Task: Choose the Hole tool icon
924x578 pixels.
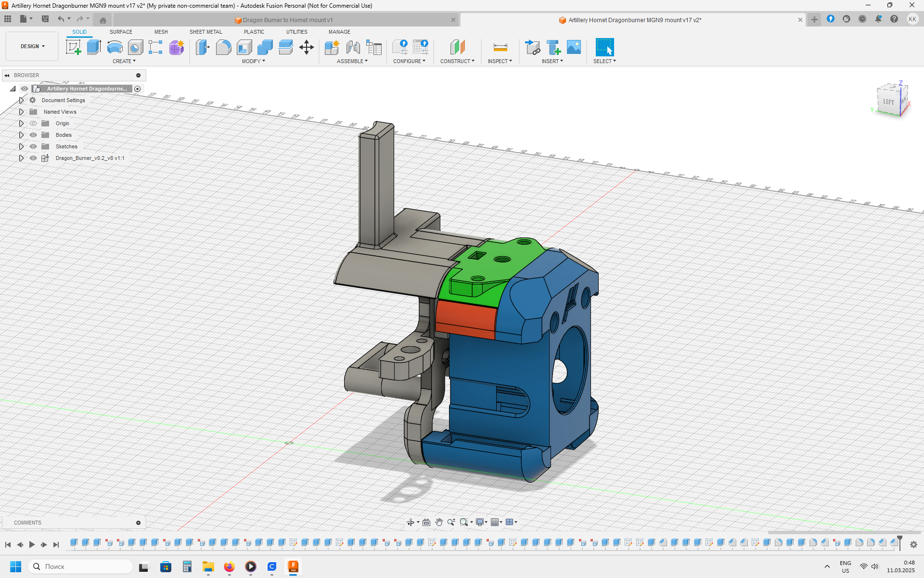Action: click(135, 47)
